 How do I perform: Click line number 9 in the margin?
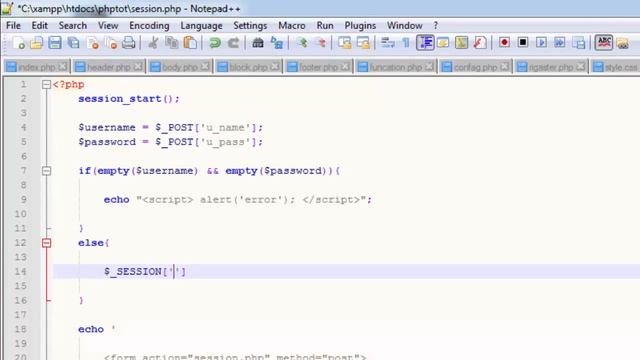tap(23, 200)
